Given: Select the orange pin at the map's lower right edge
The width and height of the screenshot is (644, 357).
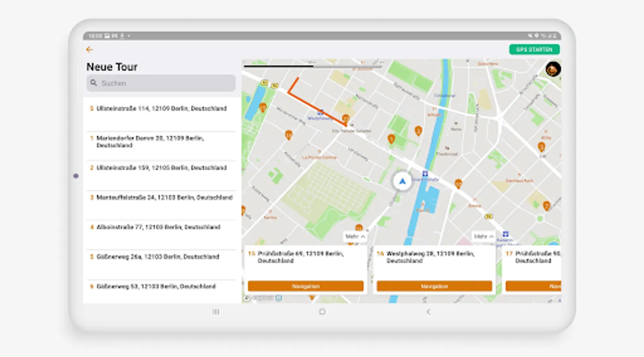Looking at the screenshot, I should tap(546, 206).
